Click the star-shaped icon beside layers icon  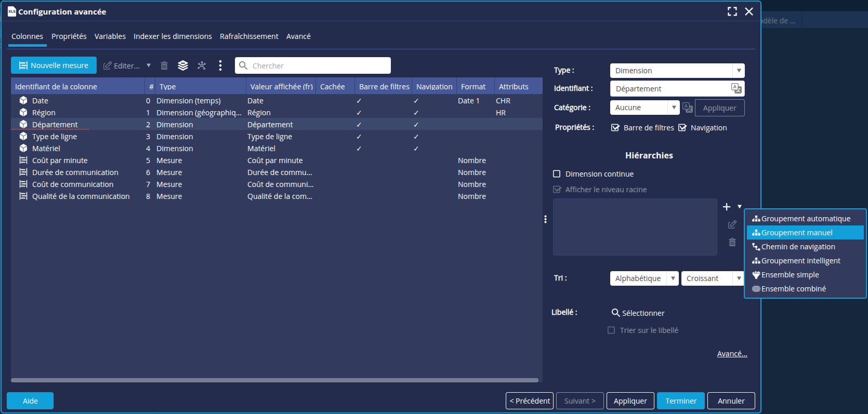click(202, 65)
